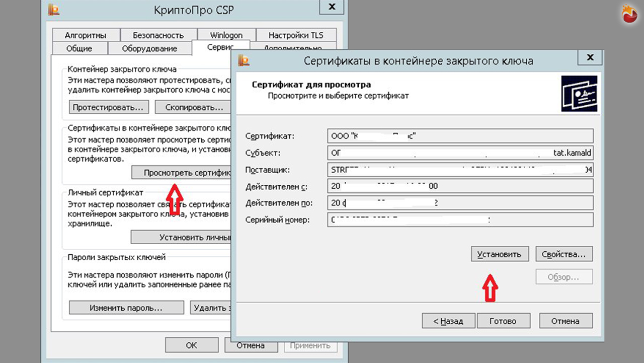Open the Оборудование tab
The image size is (644, 363).
point(149,48)
